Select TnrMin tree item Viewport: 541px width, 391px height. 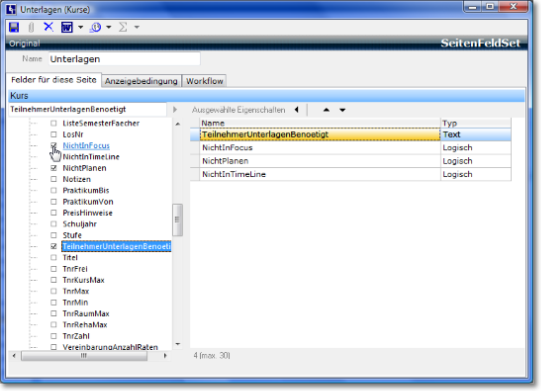point(75,302)
